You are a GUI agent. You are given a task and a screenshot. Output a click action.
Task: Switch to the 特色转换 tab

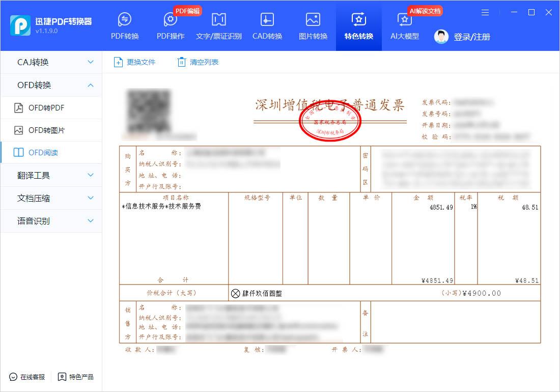click(x=358, y=25)
